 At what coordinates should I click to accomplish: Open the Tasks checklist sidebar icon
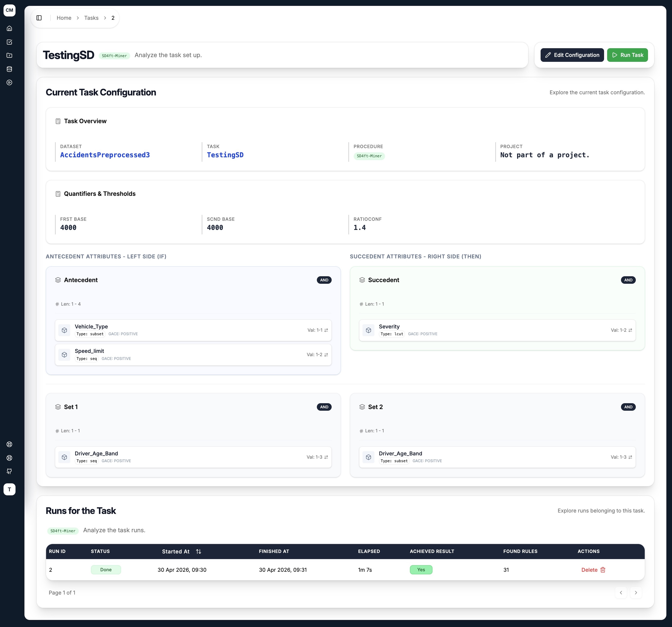9,42
